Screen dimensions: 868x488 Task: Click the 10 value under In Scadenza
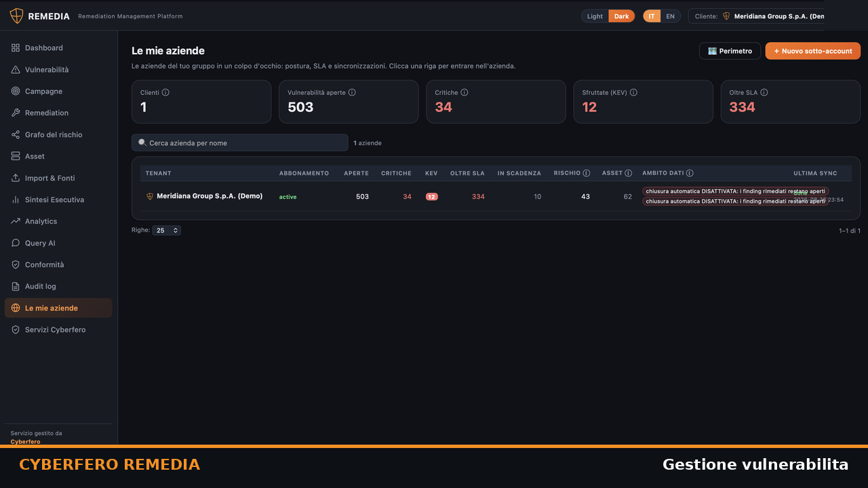pyautogui.click(x=538, y=197)
